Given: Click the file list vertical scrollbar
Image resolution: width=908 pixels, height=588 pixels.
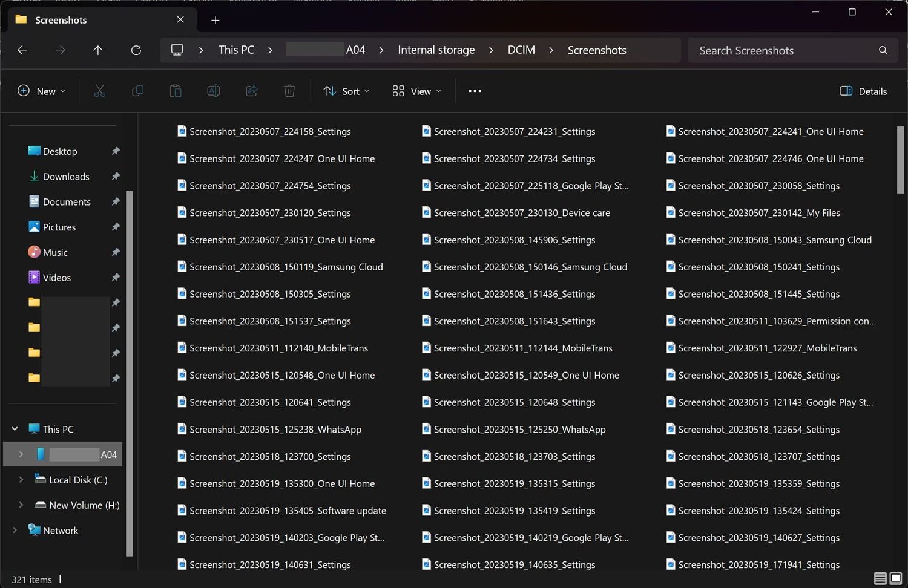Looking at the screenshot, I should point(900,160).
